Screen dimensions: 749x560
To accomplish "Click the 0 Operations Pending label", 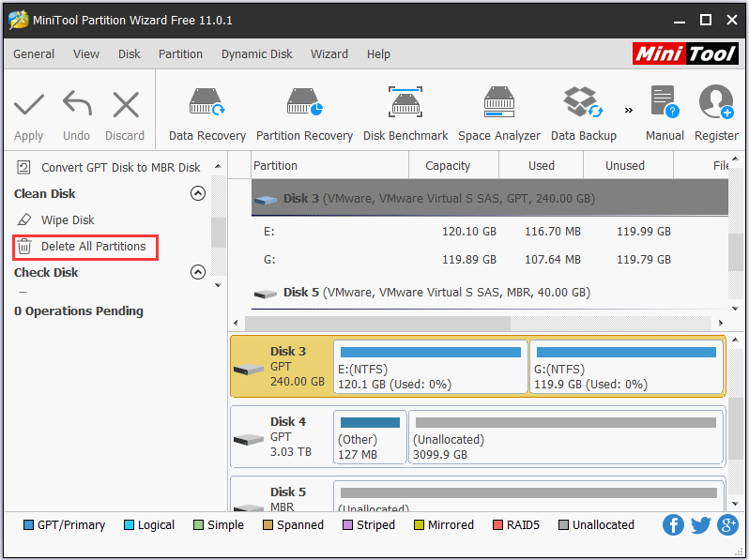I will pyautogui.click(x=79, y=311).
